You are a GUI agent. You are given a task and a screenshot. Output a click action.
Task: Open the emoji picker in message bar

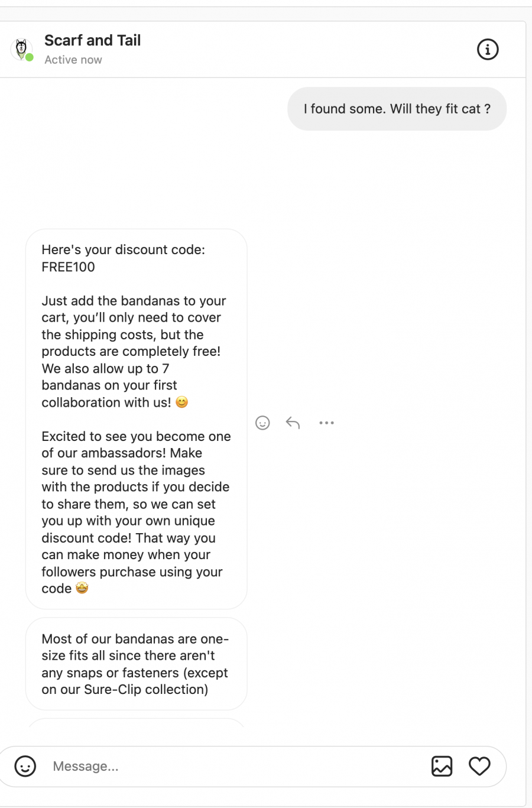pos(25,766)
